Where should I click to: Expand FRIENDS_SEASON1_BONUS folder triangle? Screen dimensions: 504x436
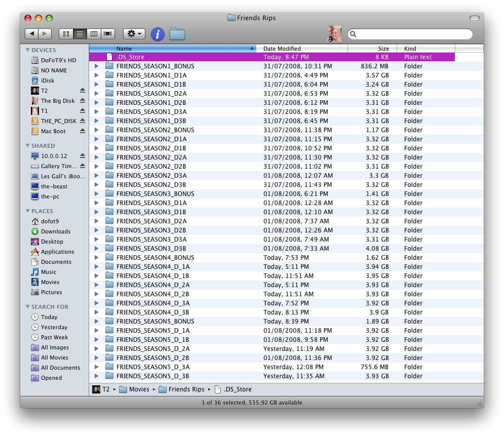tap(96, 66)
